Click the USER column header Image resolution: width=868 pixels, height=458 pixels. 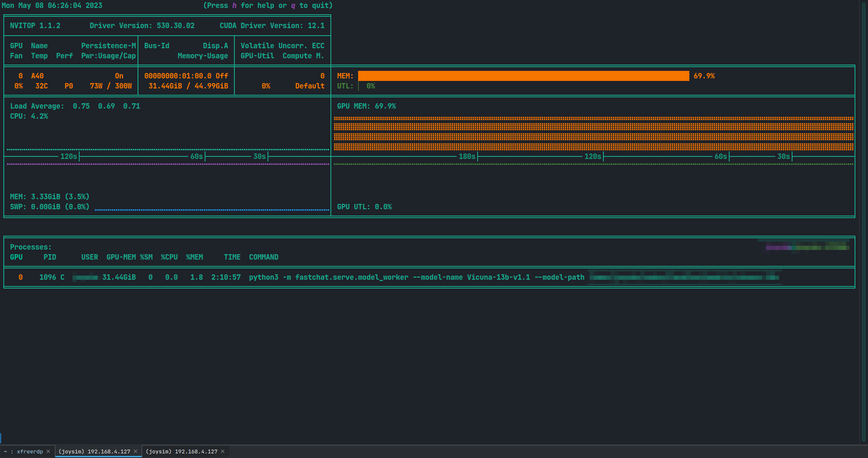[x=89, y=257]
